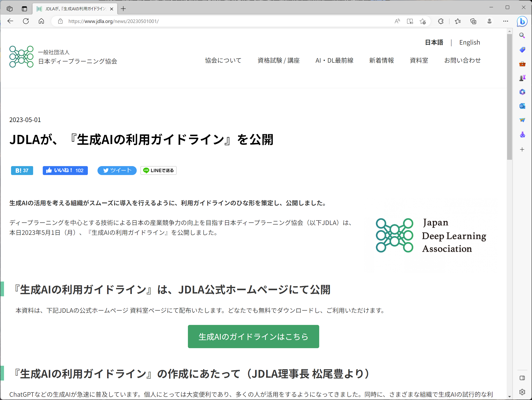Click the Facebook いいね！ 102 button

coord(65,170)
